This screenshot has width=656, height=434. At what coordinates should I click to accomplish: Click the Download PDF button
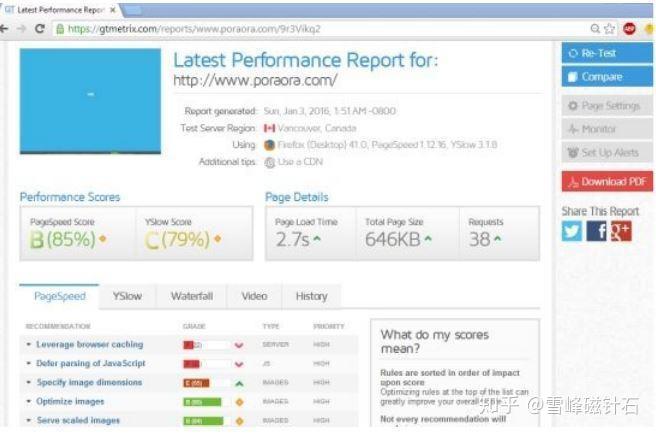(x=607, y=182)
